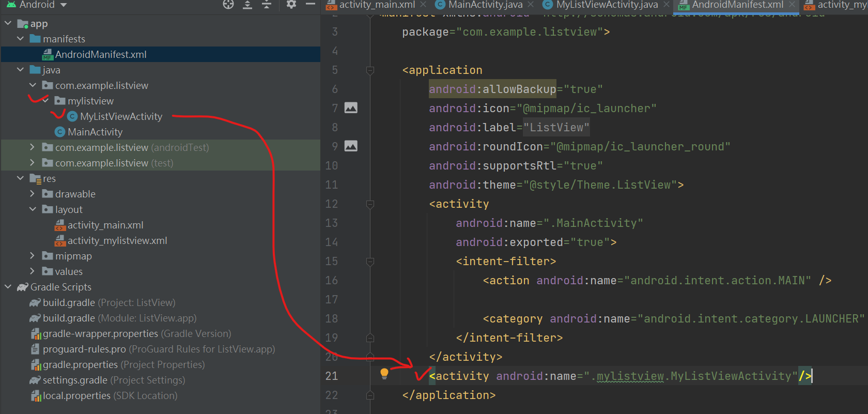This screenshot has height=414, width=868.
Task: Click the fold marker on intent-filter line 15
Action: pyautogui.click(x=370, y=262)
